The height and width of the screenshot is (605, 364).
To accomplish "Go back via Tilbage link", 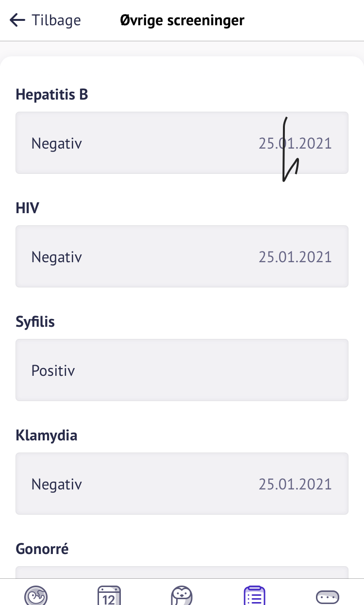I will [56, 20].
